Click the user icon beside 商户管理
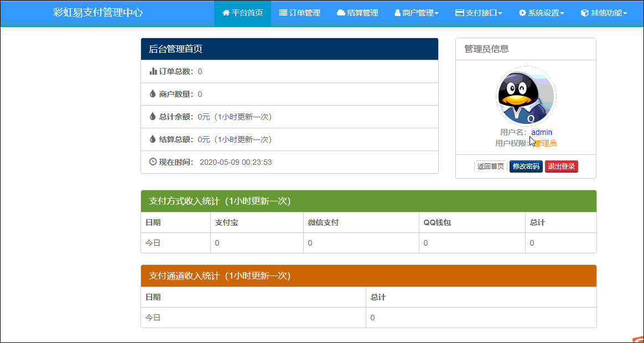The height and width of the screenshot is (343, 644). 398,13
